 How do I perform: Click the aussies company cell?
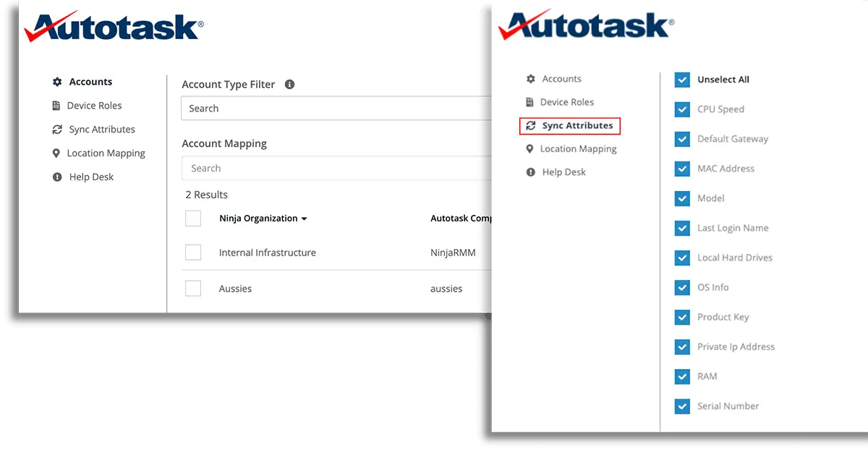pyautogui.click(x=446, y=288)
